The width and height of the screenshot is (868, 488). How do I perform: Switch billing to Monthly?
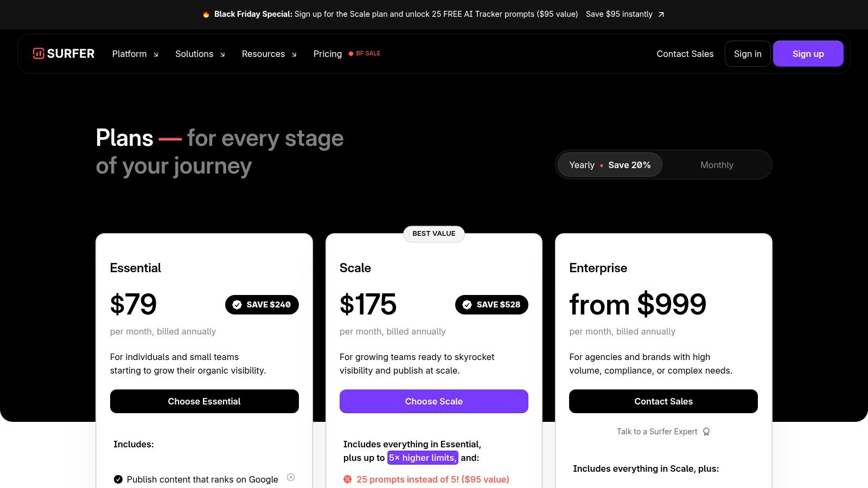[717, 165]
